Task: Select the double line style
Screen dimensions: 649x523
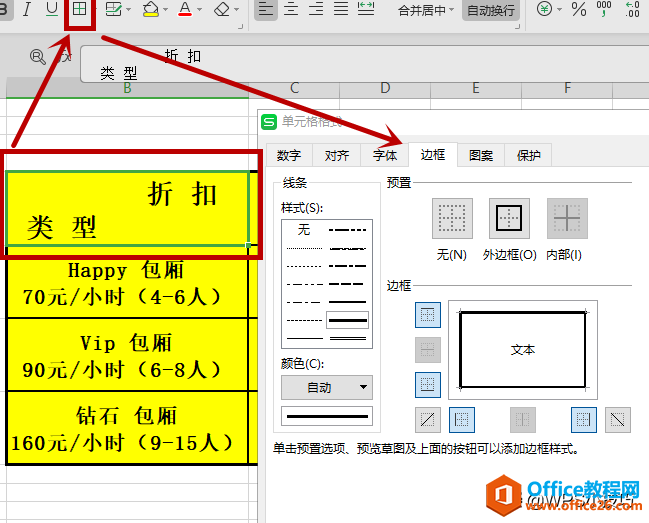Action: coord(347,338)
